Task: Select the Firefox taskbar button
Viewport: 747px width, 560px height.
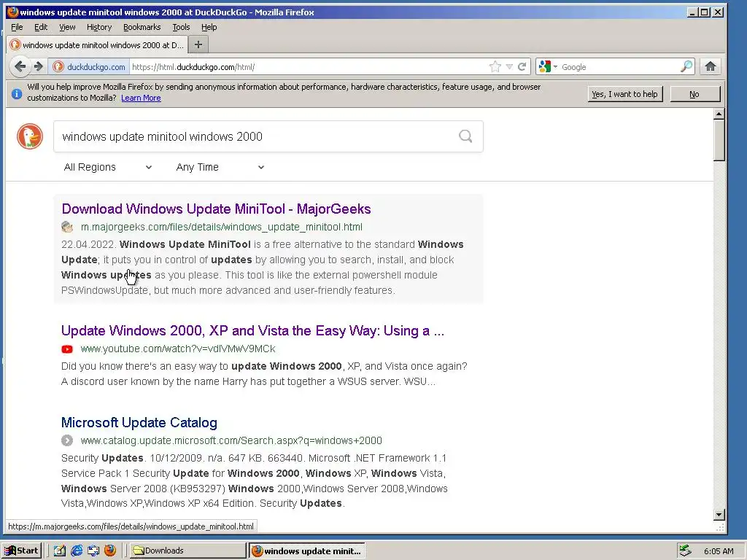Action: 307,551
